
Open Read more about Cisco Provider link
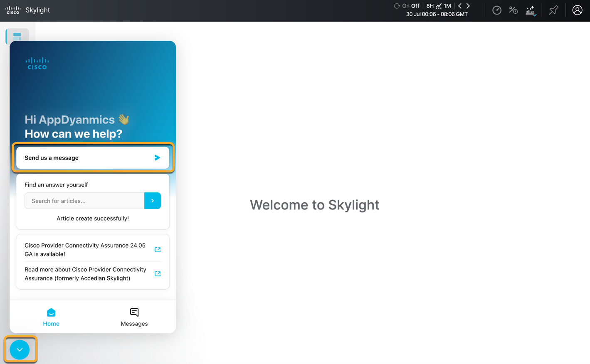(x=85, y=274)
